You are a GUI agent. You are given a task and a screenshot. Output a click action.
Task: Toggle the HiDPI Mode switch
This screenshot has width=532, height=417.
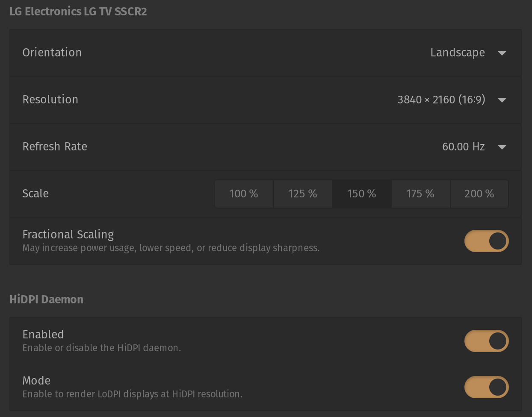[486, 387]
